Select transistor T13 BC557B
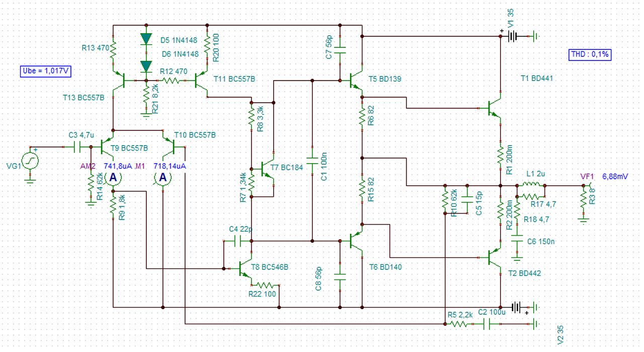The height and width of the screenshot is (352, 644). (x=118, y=81)
